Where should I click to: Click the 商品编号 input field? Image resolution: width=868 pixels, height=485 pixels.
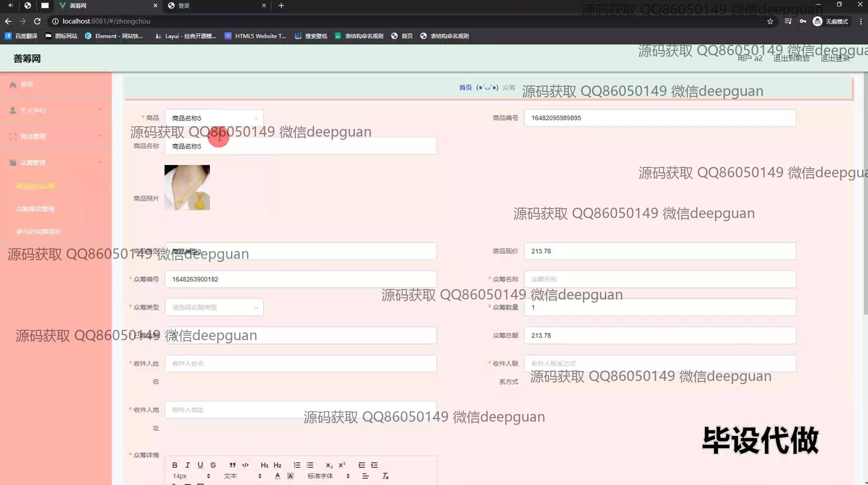tap(660, 118)
